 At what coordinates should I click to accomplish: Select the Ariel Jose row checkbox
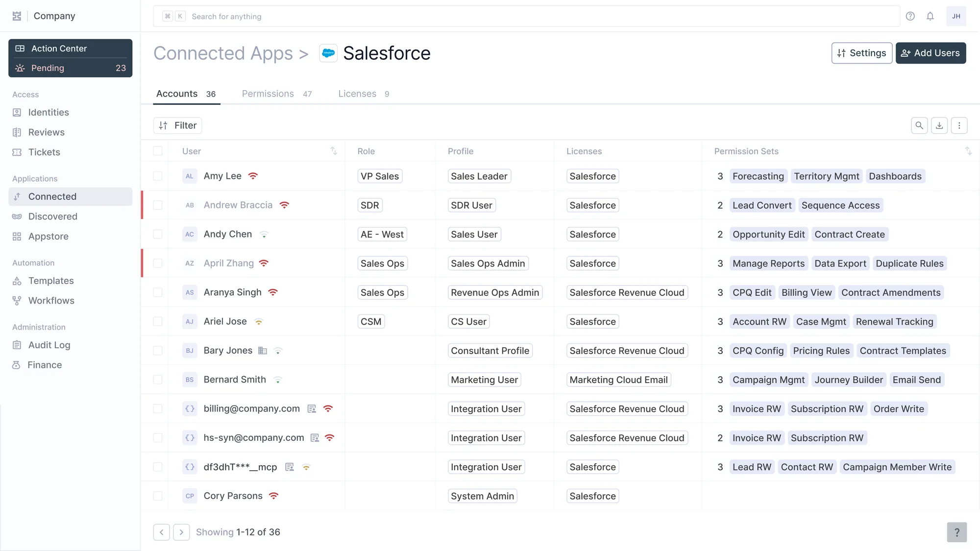pos(158,321)
